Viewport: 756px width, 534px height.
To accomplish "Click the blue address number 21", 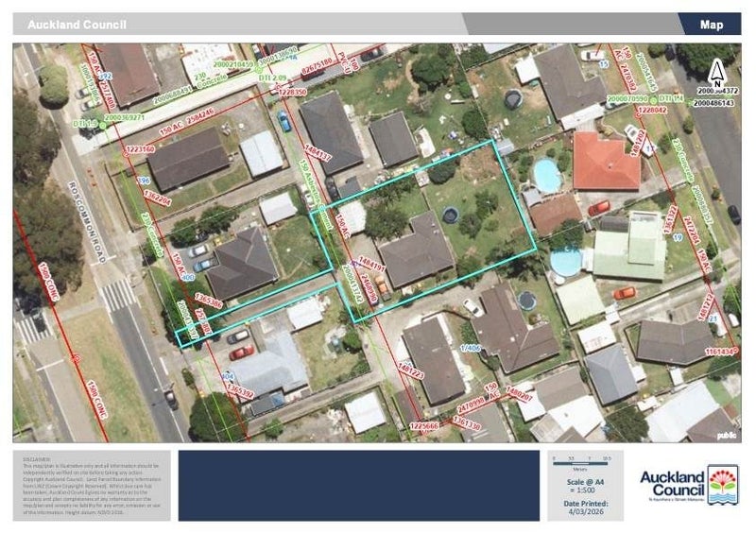I will click(x=713, y=319).
